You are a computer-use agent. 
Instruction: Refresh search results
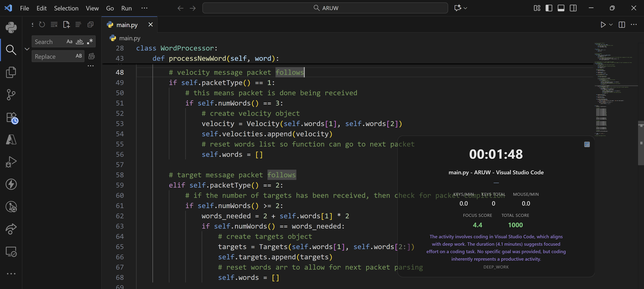coord(42,24)
